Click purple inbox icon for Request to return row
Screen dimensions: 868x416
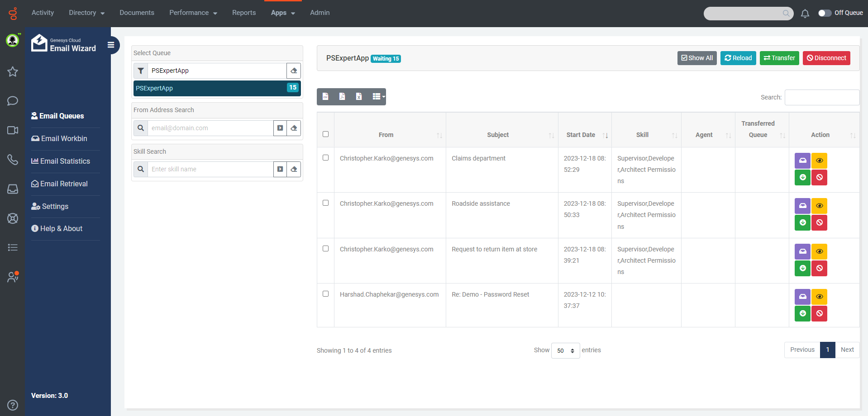(x=802, y=251)
